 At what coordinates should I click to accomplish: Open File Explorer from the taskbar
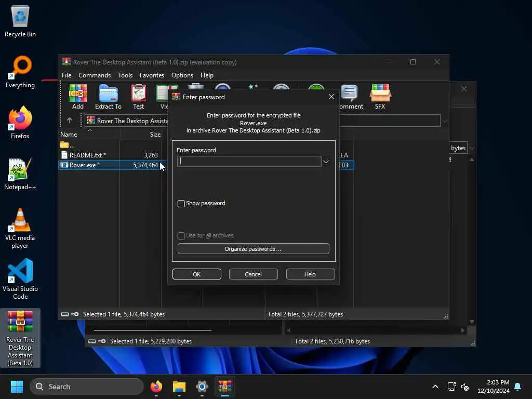tap(179, 387)
